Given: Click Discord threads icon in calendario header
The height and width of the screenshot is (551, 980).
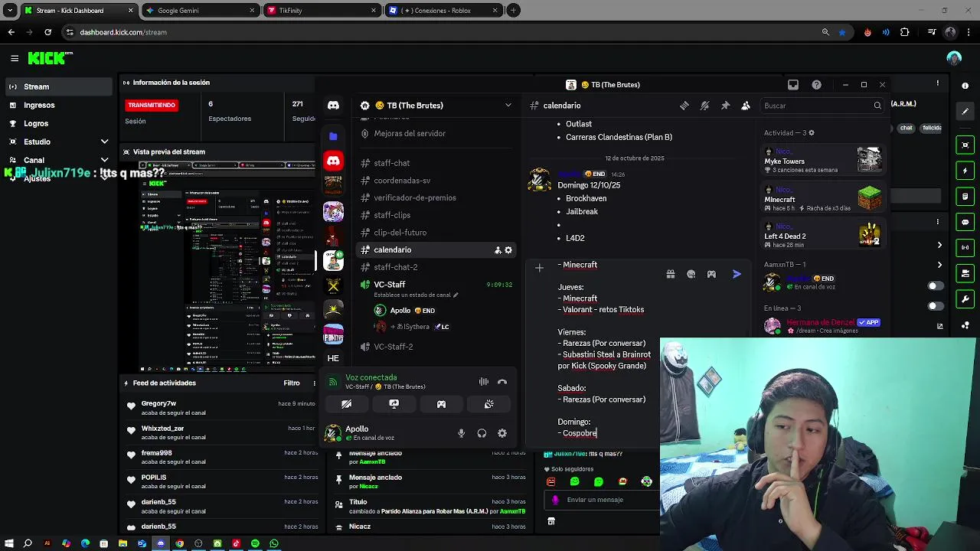Looking at the screenshot, I should point(684,106).
